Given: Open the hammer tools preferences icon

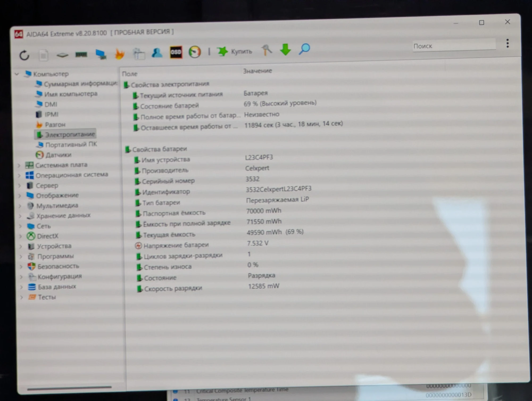Looking at the screenshot, I should (x=267, y=50).
